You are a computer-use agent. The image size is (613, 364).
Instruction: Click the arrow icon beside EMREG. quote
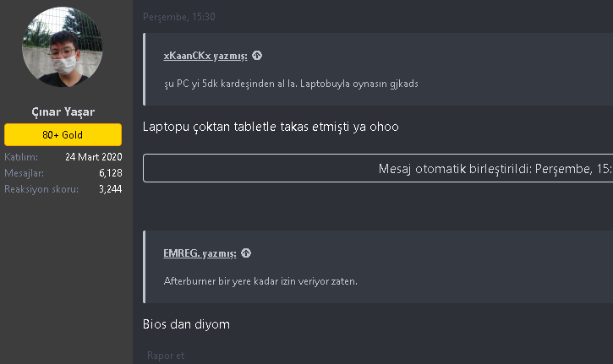246,253
